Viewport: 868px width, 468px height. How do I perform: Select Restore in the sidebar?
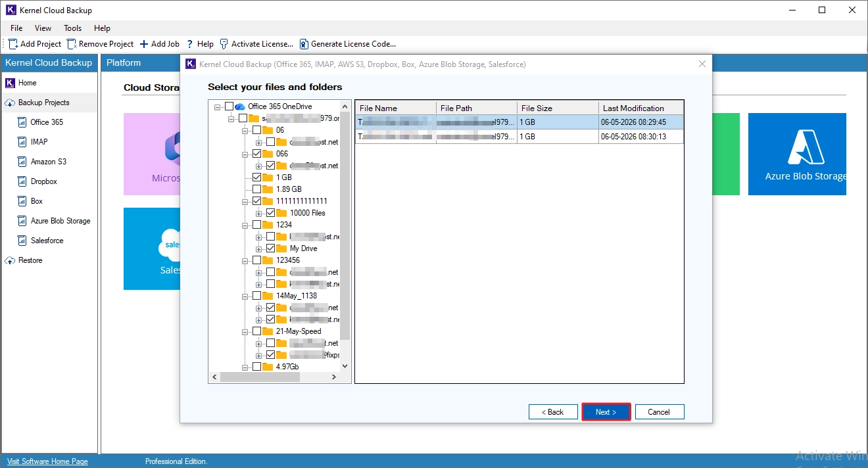(x=30, y=260)
